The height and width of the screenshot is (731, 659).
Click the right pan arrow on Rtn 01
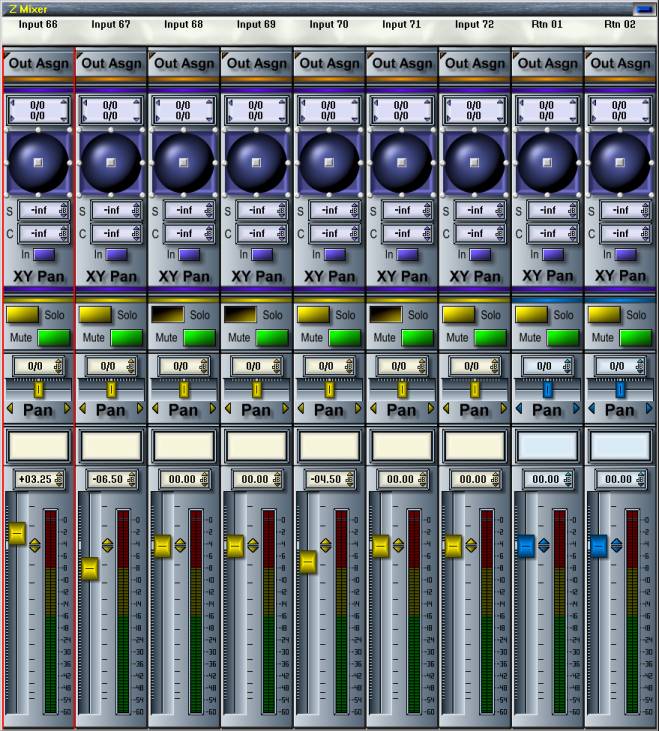pyautogui.click(x=577, y=409)
